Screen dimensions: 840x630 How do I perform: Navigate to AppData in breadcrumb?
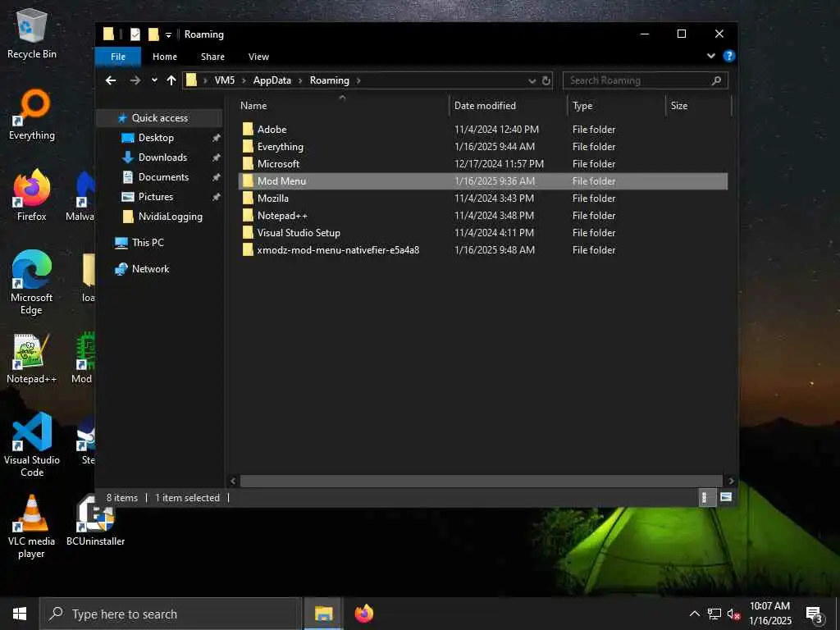[x=272, y=80]
